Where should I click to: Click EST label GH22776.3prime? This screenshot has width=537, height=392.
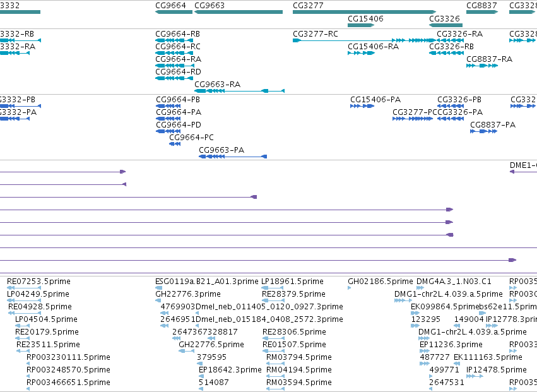[188, 294]
